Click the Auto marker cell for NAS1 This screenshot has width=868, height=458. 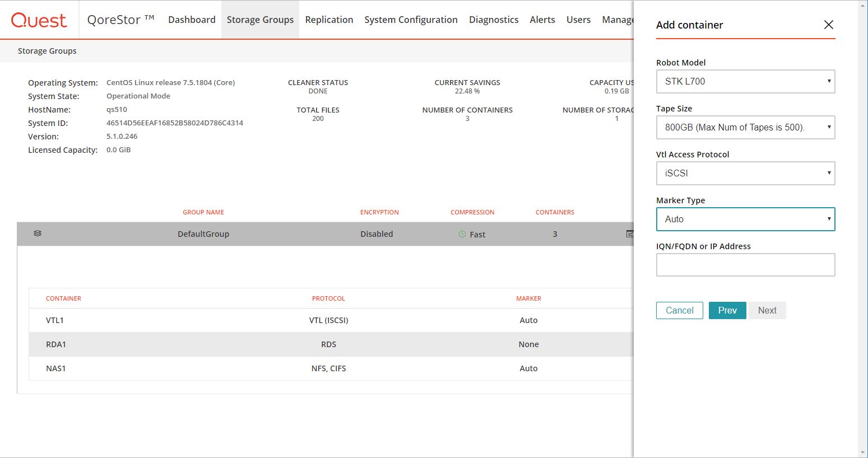[x=528, y=368]
